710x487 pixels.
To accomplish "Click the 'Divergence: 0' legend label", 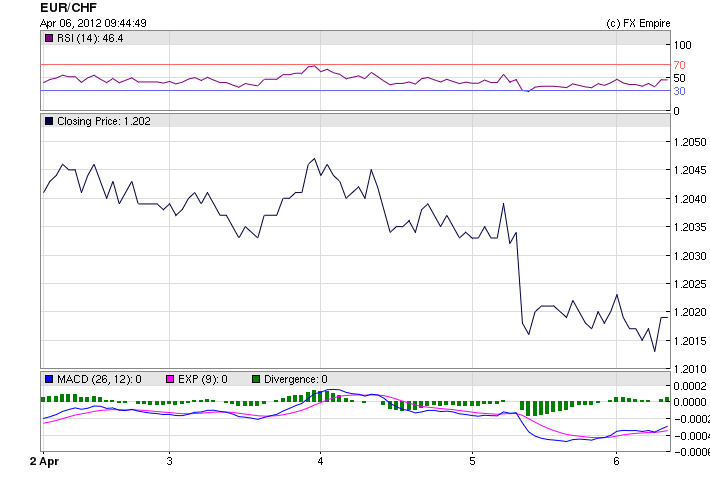I will [x=296, y=379].
